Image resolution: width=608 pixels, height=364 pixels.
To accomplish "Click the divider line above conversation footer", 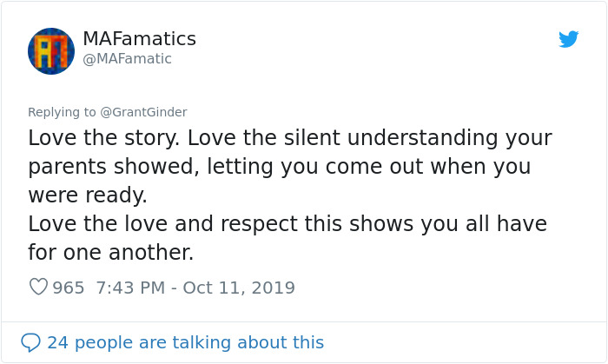I will [304, 322].
